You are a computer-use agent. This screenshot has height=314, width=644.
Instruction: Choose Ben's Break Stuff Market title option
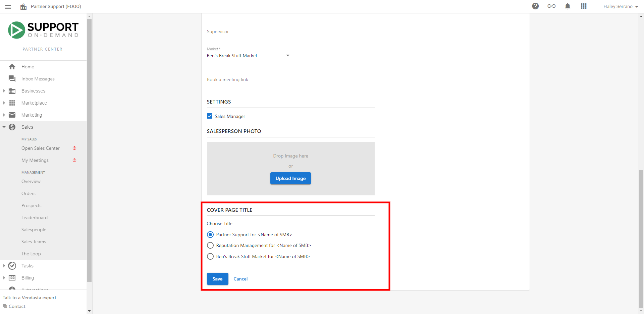(x=210, y=256)
